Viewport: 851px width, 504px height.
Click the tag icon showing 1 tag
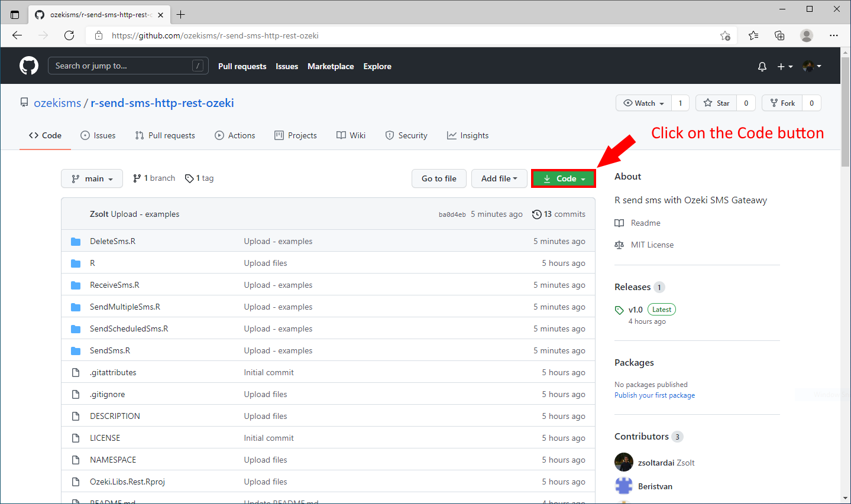189,178
